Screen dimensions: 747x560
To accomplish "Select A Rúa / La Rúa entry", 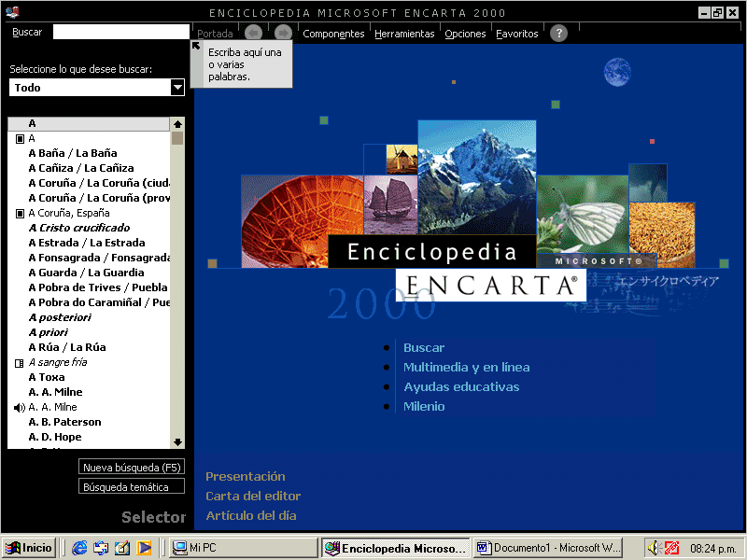I will (67, 347).
